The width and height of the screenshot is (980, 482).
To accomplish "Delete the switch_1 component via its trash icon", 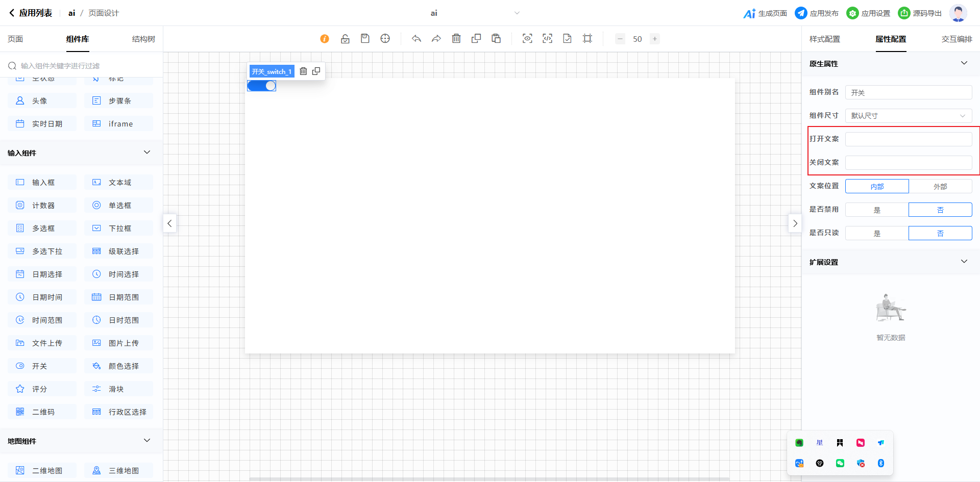I will pos(303,71).
